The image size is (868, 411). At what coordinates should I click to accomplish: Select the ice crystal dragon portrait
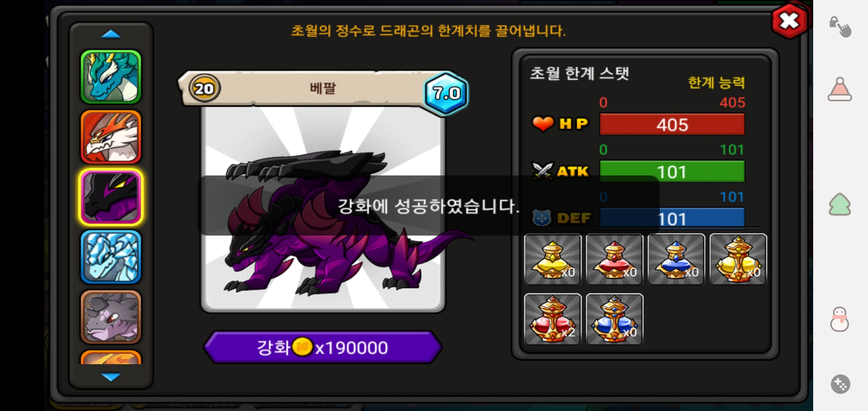tap(111, 257)
